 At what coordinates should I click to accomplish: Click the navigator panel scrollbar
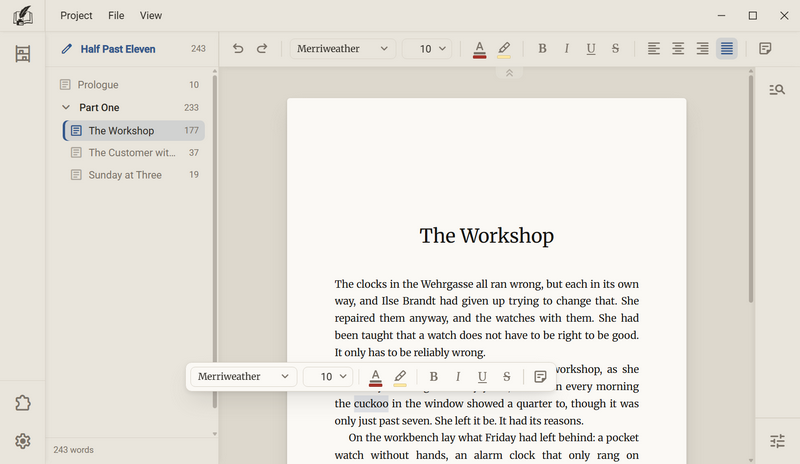(x=215, y=242)
